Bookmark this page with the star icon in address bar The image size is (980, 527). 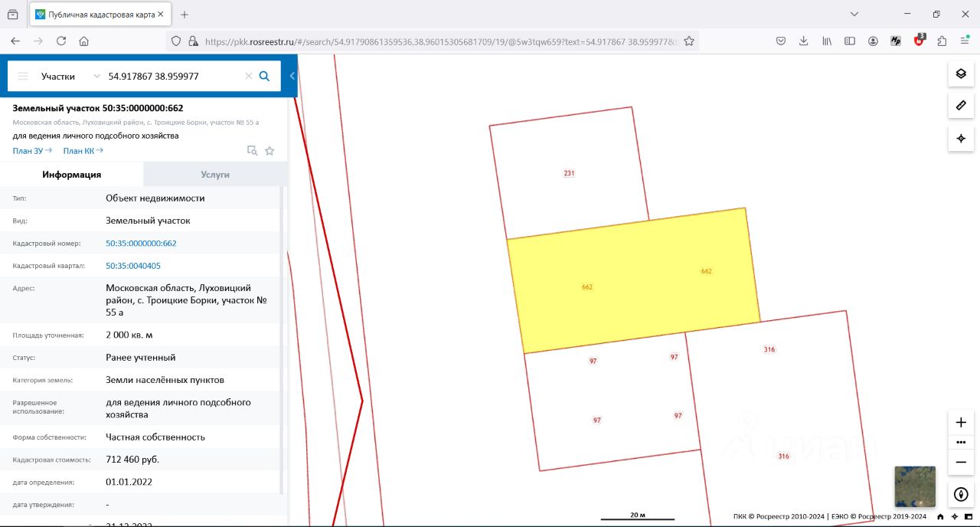(689, 41)
